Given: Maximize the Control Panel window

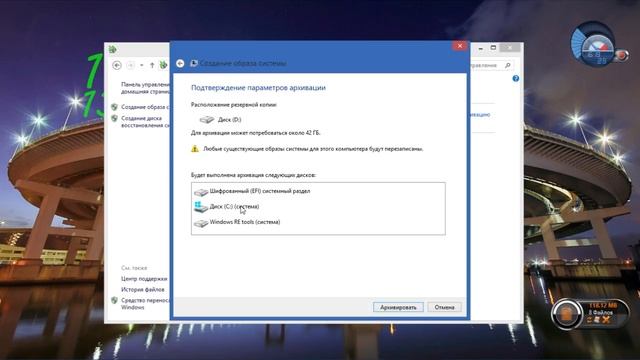Looking at the screenshot, I should click(493, 48).
